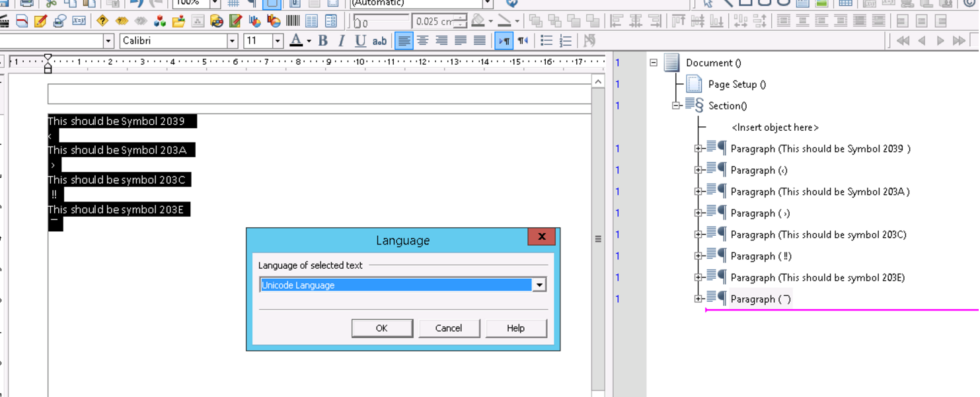The height and width of the screenshot is (397, 980).
Task: Open the font size 11 dropdown
Action: 278,41
